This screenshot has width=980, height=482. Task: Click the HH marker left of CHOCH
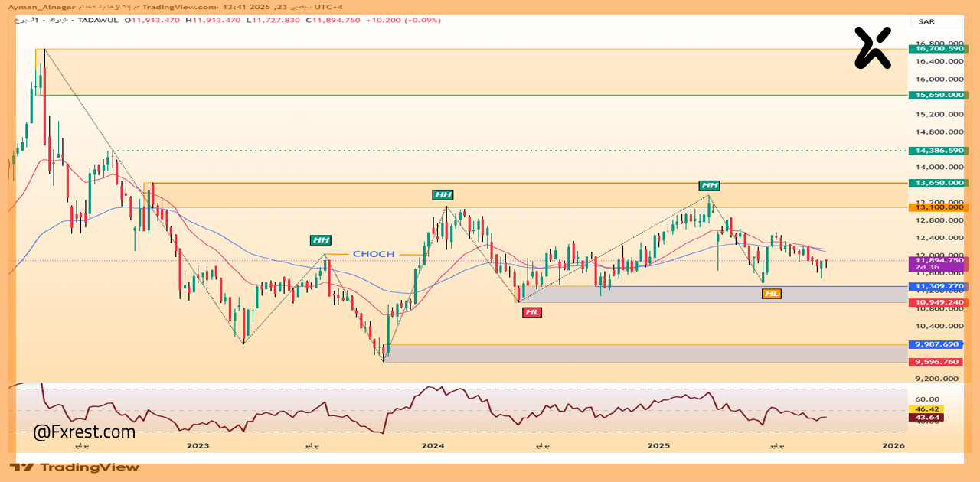(321, 240)
